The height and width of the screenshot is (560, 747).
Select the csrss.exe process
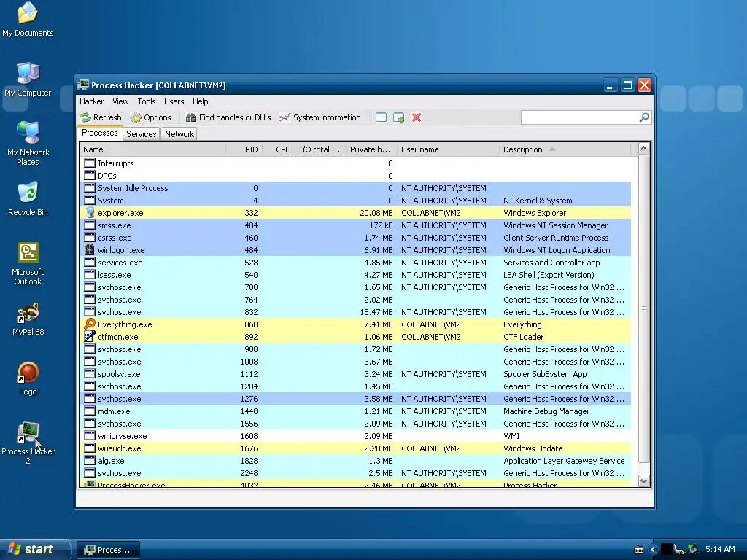[355, 238]
